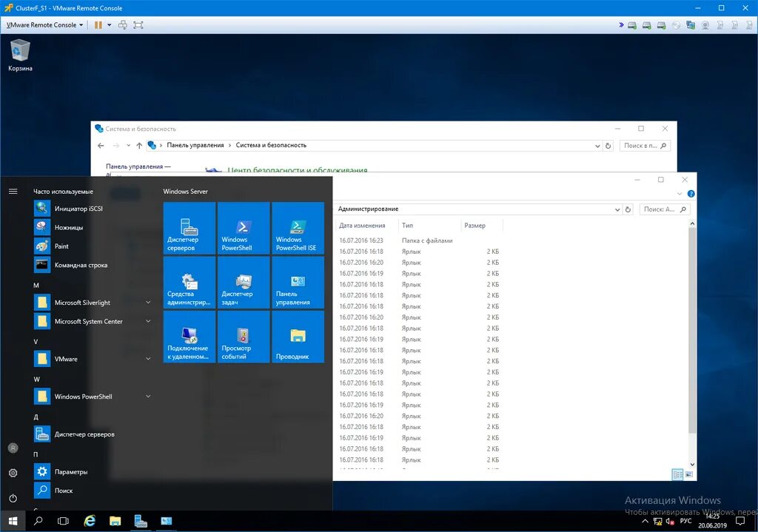Expand the VMware folder in Start
The width and height of the screenshot is (758, 532).
92,359
